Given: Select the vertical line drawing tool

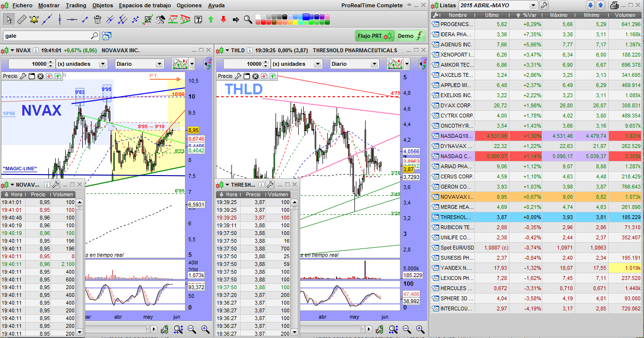Looking at the screenshot, I should 60,19.
